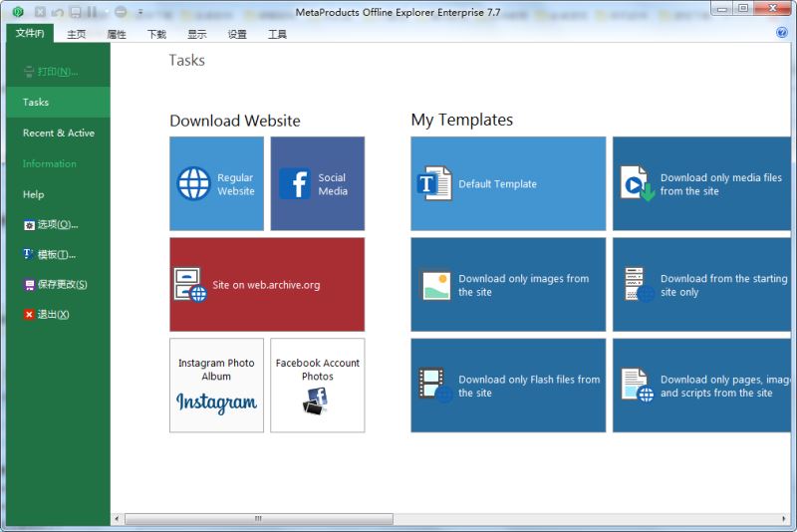Select Download from the starting site only

701,285
